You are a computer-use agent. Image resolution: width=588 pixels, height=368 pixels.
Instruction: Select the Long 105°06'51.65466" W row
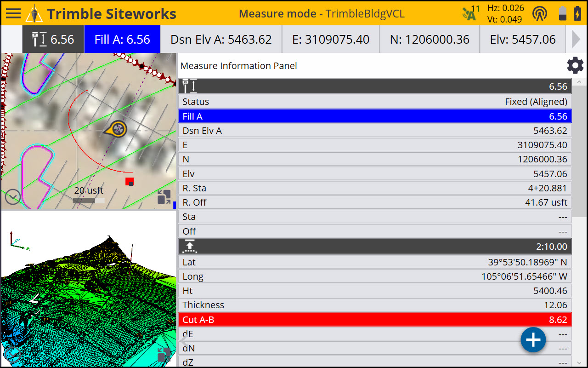coord(375,276)
